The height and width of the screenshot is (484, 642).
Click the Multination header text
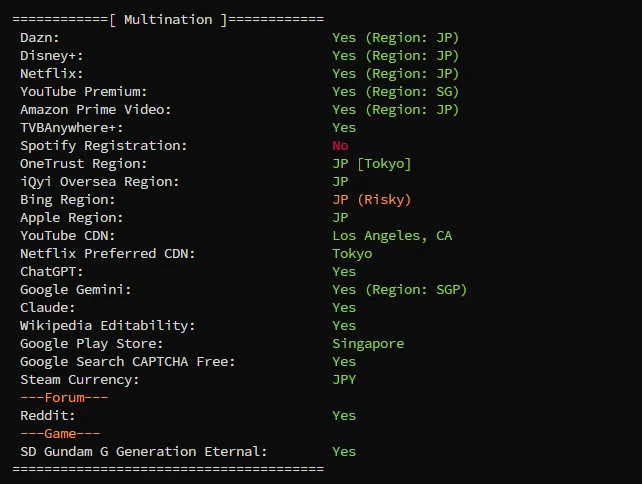click(168, 19)
